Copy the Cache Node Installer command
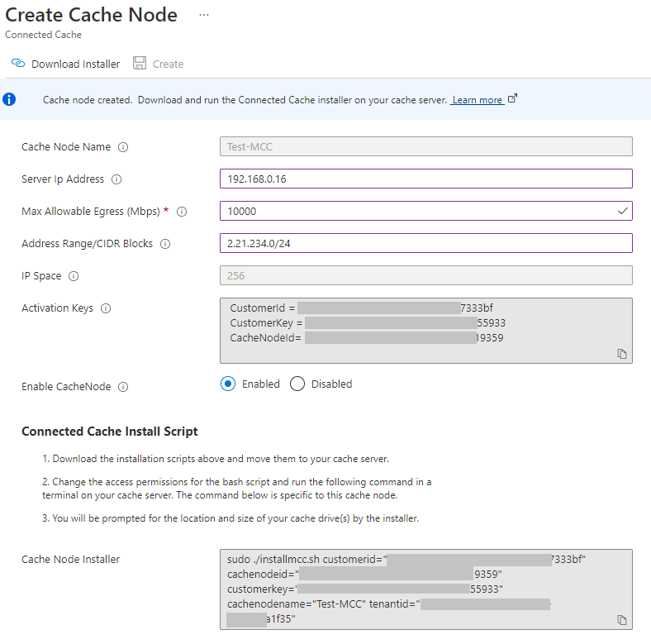 click(x=622, y=620)
